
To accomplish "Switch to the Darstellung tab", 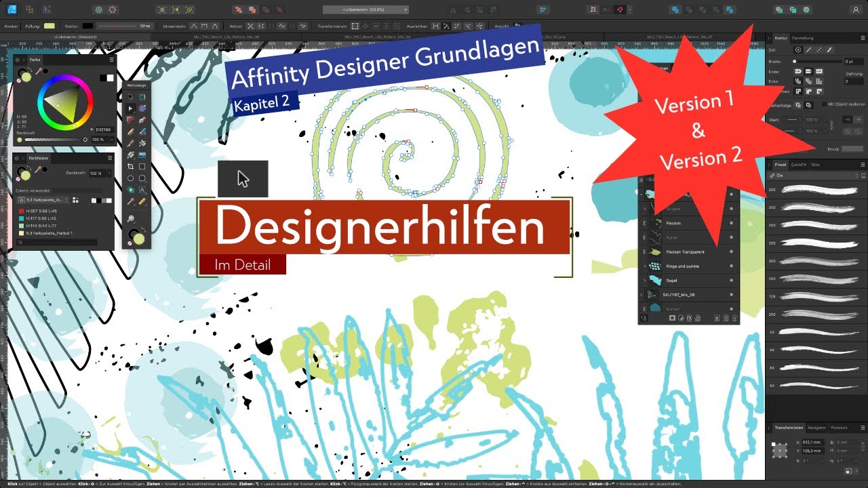I will (802, 38).
